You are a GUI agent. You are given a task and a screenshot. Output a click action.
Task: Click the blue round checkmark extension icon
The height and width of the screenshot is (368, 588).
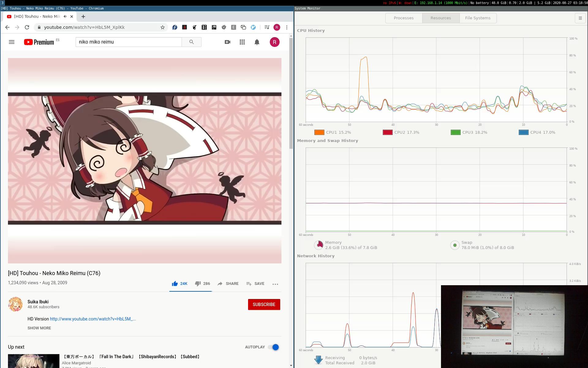[253, 27]
